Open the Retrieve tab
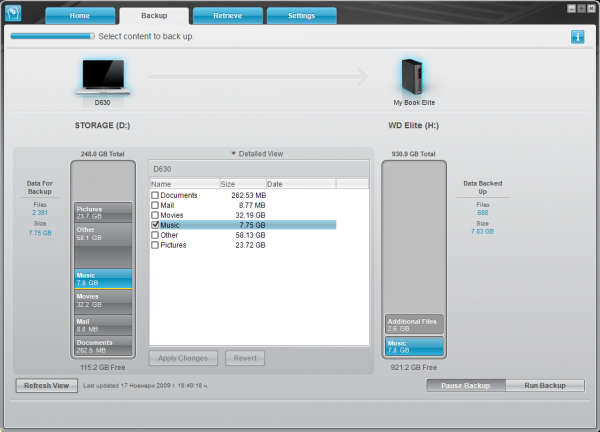 coord(228,16)
